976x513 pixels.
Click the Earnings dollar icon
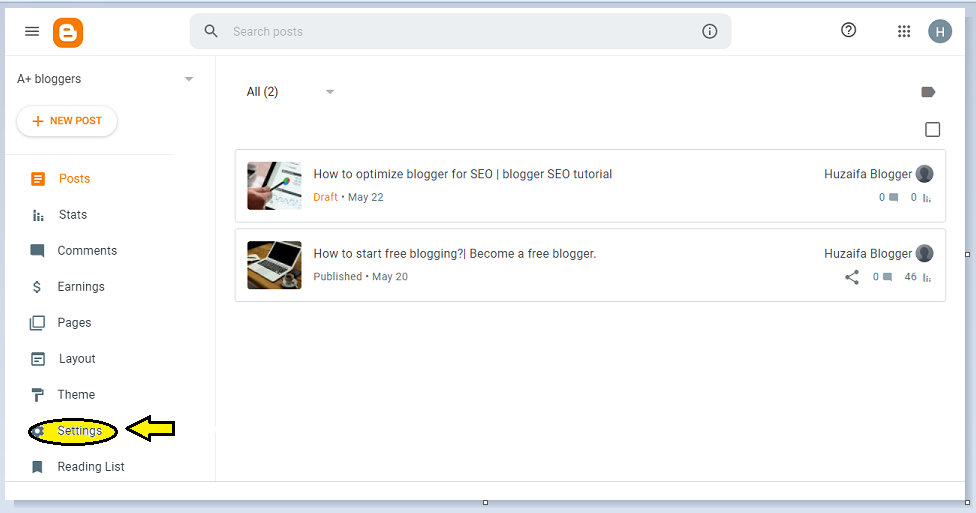pyautogui.click(x=37, y=287)
